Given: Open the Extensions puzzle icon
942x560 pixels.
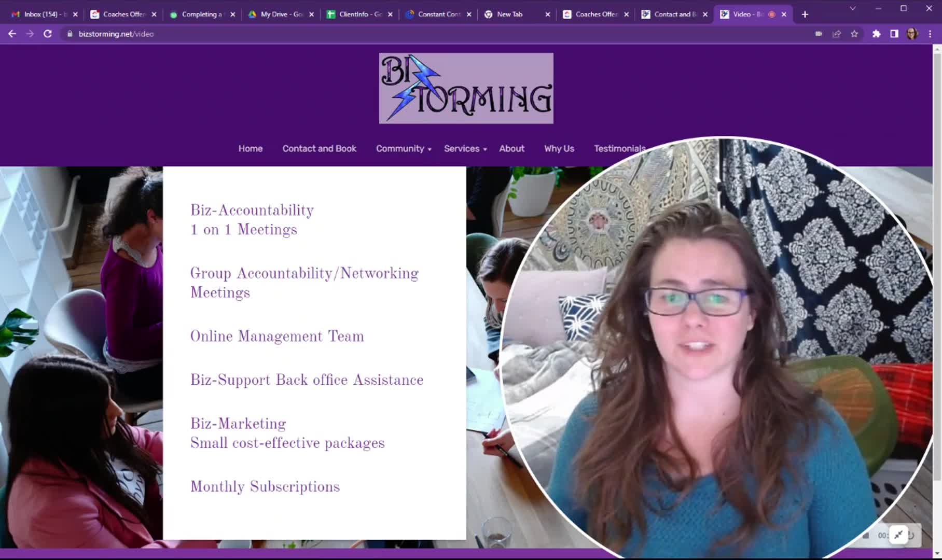Looking at the screenshot, I should [x=877, y=34].
